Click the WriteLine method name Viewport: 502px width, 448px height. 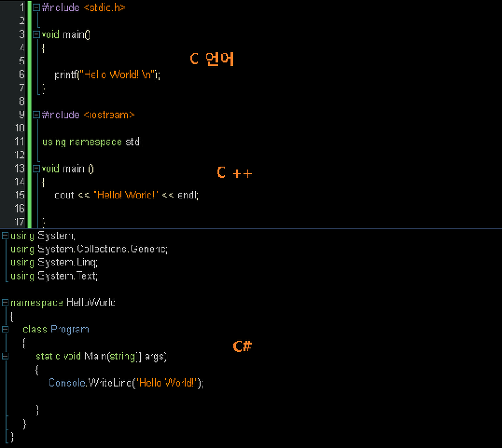tap(110, 383)
